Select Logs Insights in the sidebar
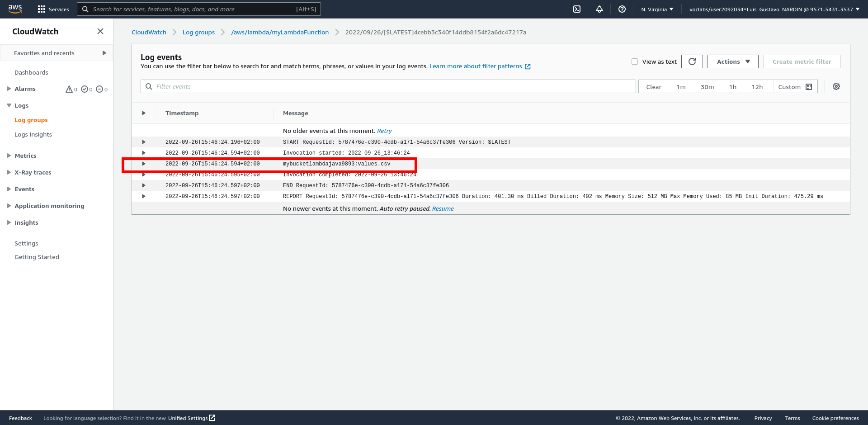 (33, 134)
